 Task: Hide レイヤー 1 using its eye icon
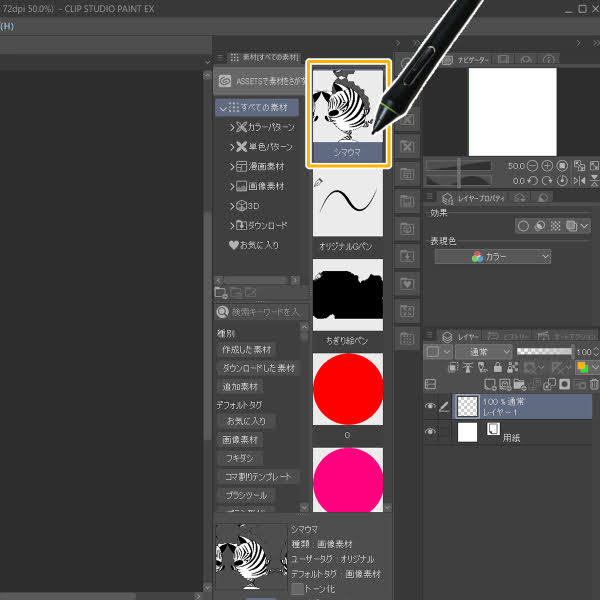pos(430,406)
